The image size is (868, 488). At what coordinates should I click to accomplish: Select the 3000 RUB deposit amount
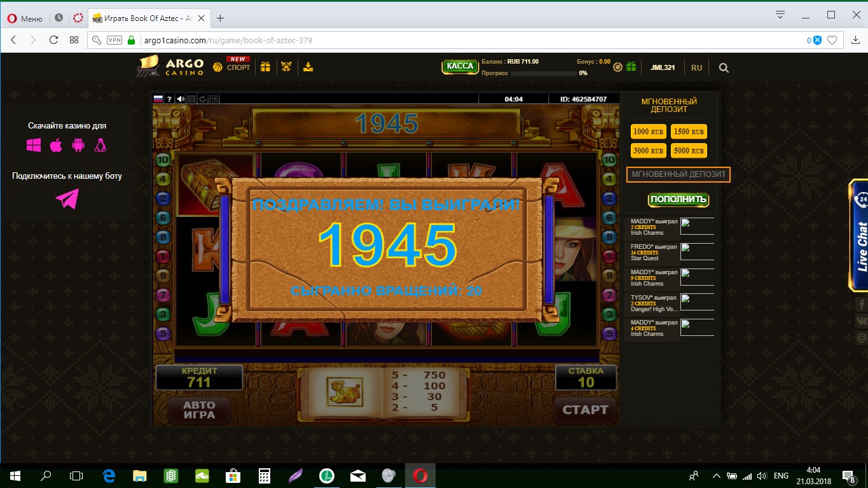tap(649, 151)
